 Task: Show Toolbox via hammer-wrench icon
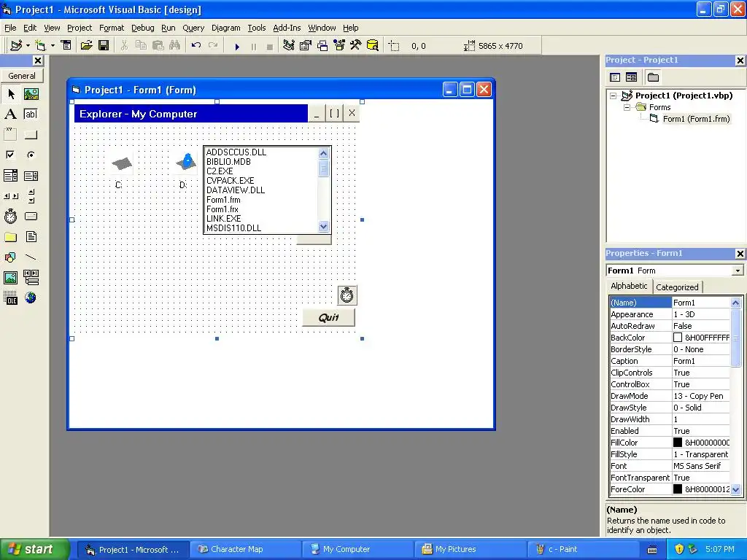coord(356,45)
